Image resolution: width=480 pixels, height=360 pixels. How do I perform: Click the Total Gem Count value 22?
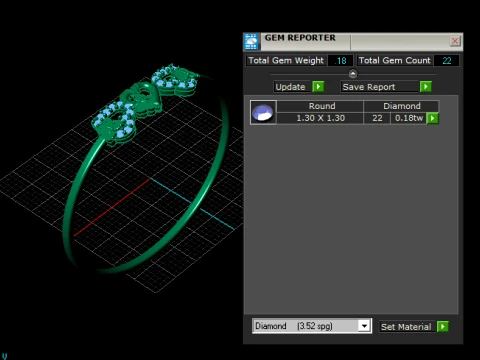[x=446, y=61]
